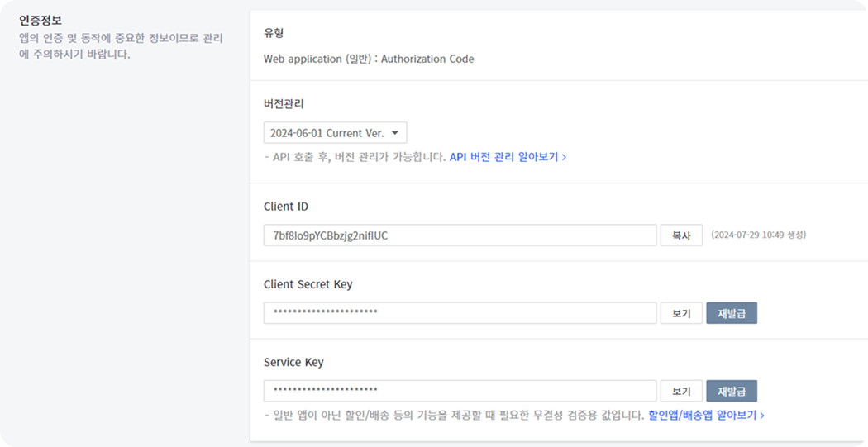Open the 할인앱/배송앱 알아보기 link

point(706,415)
